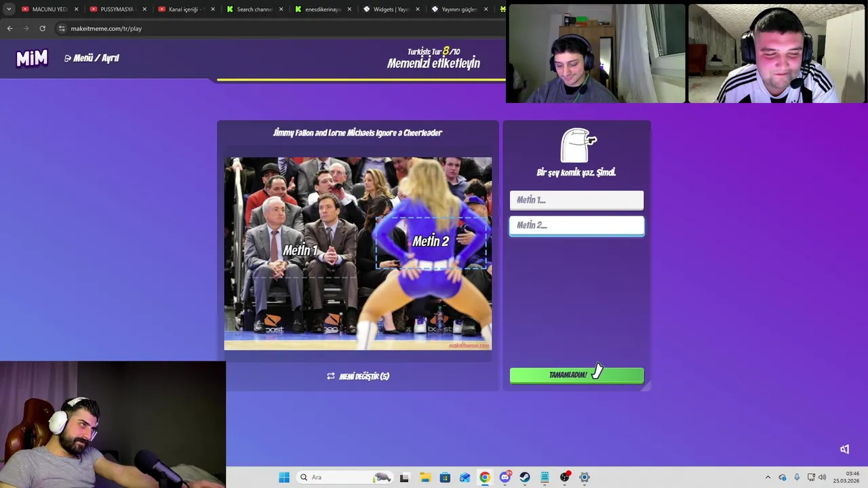Click the 'Bir şey komik yaz. Şimdi.' text

[576, 172]
